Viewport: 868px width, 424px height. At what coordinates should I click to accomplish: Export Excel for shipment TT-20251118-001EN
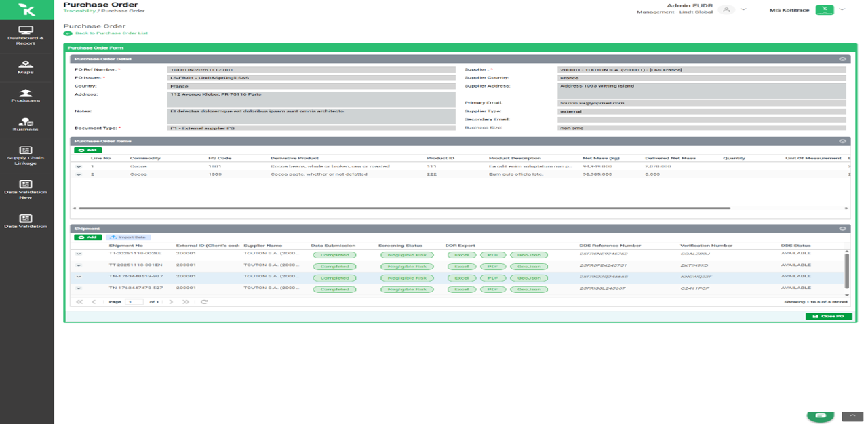[461, 267]
